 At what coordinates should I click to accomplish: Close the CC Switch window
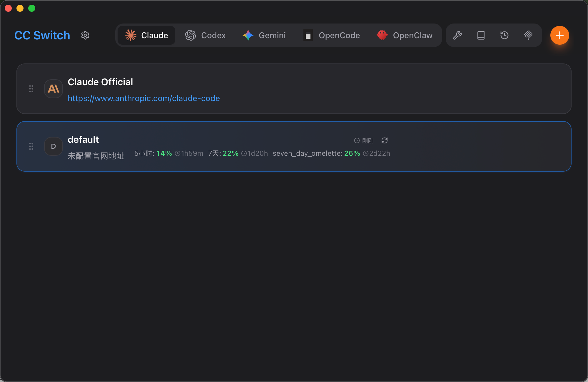click(x=8, y=8)
